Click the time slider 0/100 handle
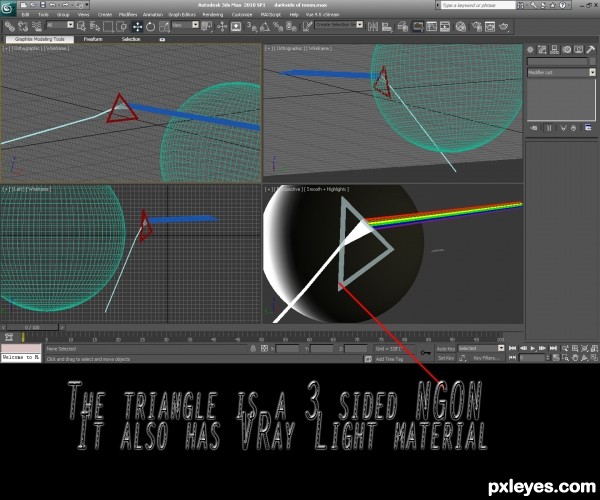This screenshot has height=500, width=600. (x=32, y=327)
